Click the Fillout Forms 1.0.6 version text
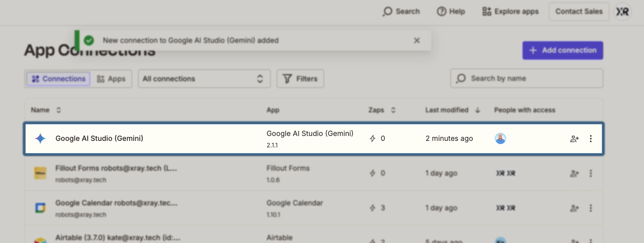Viewport: 644px width, 243px height. point(273,180)
